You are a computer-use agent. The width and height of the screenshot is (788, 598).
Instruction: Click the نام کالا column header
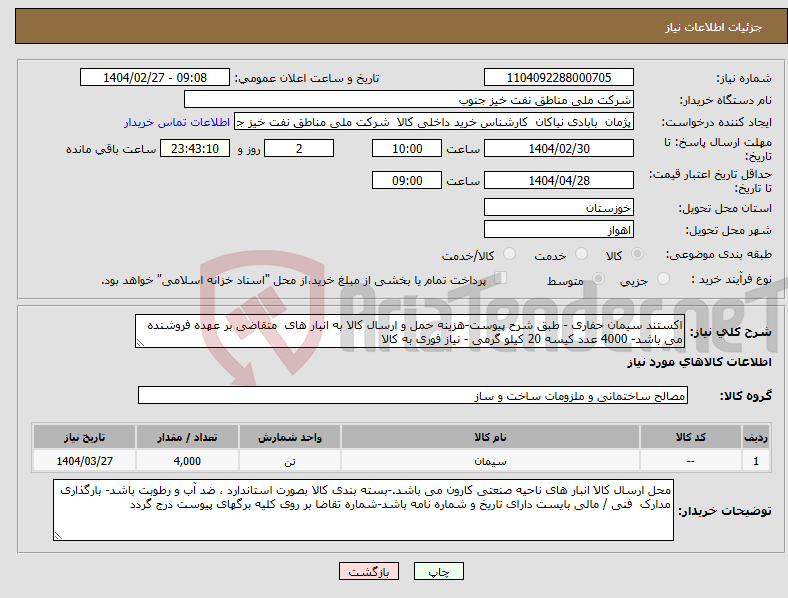click(490, 437)
